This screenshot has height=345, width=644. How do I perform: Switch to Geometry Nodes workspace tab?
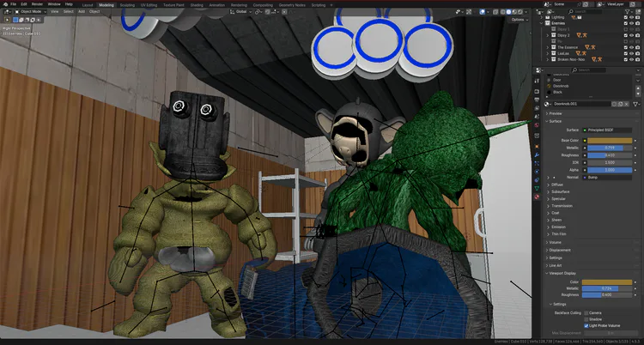291,5
